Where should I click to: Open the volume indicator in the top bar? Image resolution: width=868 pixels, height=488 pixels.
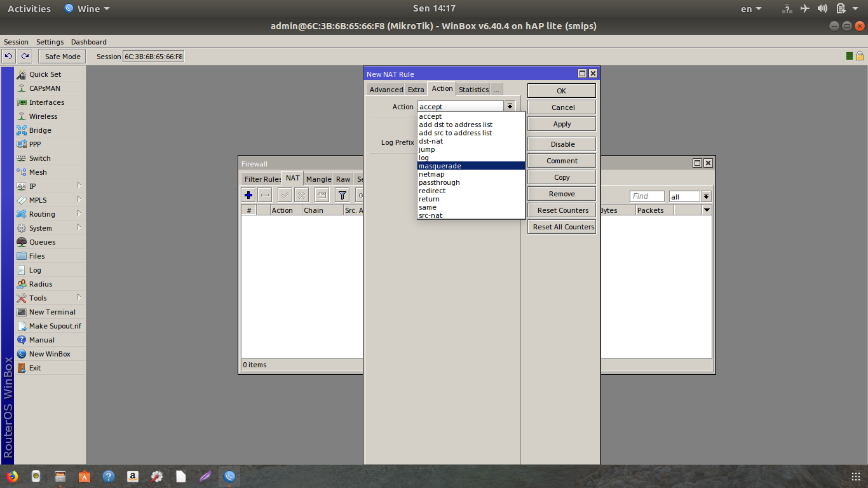[823, 9]
